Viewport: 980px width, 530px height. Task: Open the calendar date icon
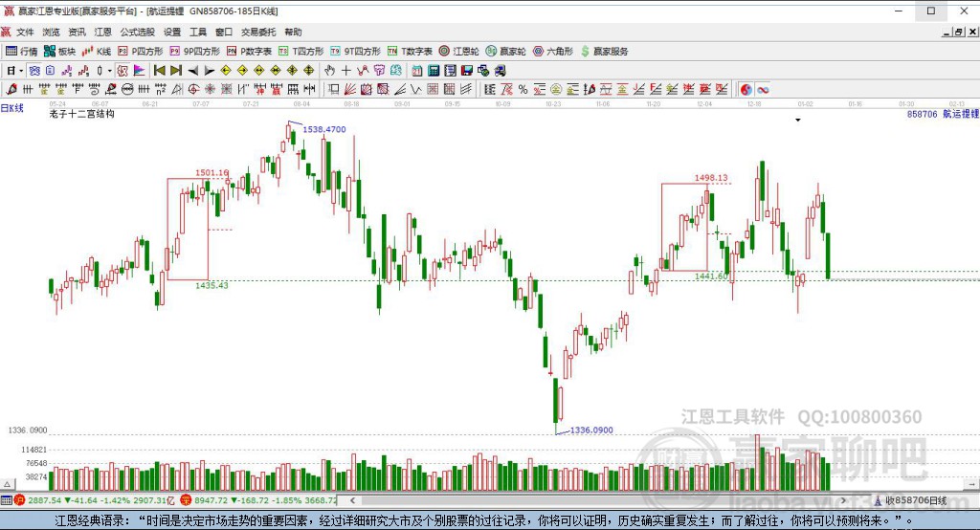417,71
